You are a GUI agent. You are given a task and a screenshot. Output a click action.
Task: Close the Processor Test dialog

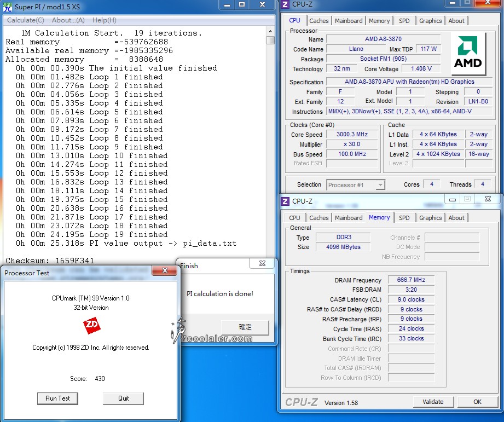pos(165,270)
